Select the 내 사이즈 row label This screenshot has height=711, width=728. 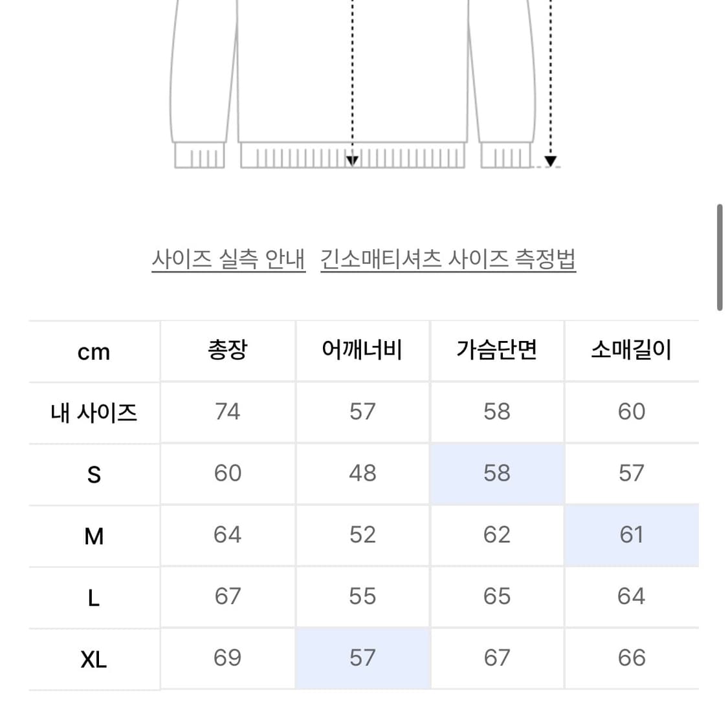pos(94,412)
